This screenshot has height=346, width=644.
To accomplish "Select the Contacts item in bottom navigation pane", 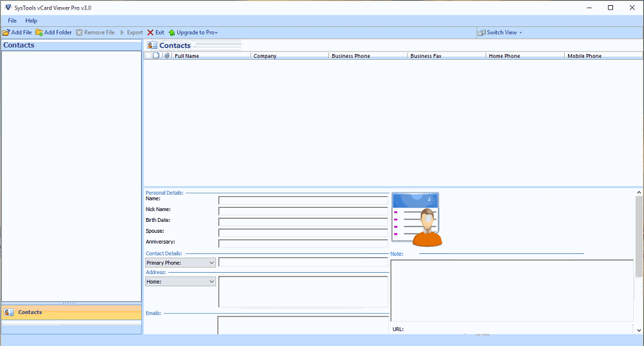I will tap(71, 313).
